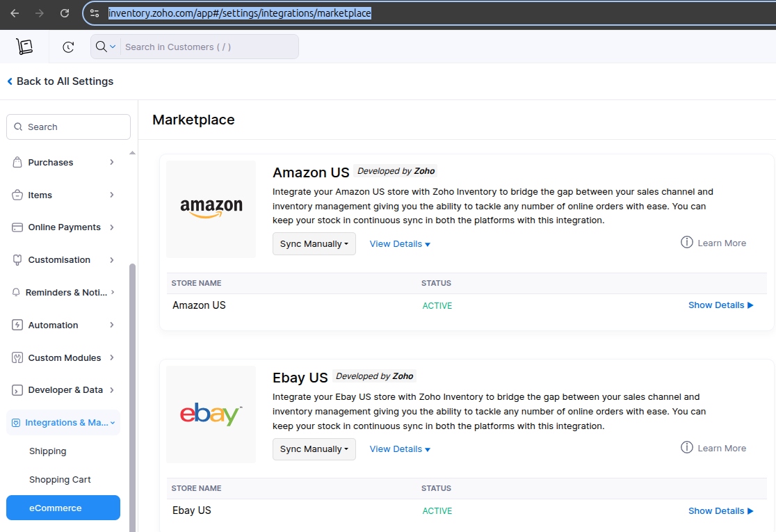Click the magnifier search icon in top bar
The image size is (776, 532).
[x=101, y=47]
